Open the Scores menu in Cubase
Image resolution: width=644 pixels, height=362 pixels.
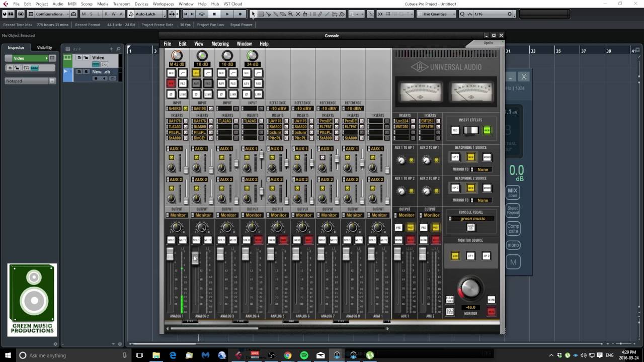coord(87,4)
